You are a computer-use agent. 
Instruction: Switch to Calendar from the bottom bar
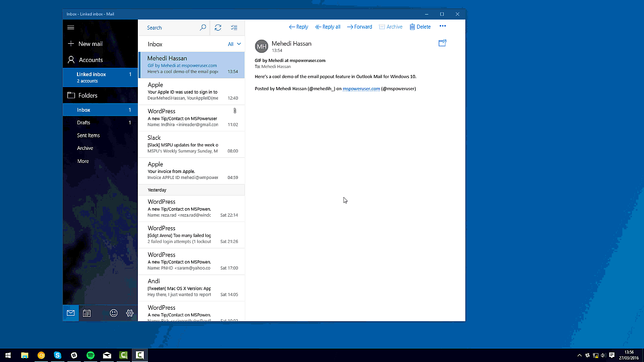click(x=87, y=313)
